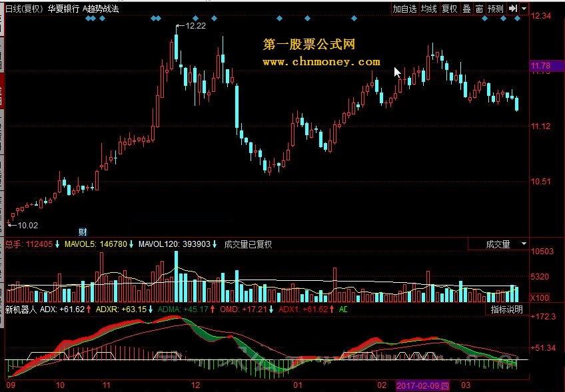Click the 10.51 price axis label
Viewport: 565px width, 392px height.
tap(541, 182)
